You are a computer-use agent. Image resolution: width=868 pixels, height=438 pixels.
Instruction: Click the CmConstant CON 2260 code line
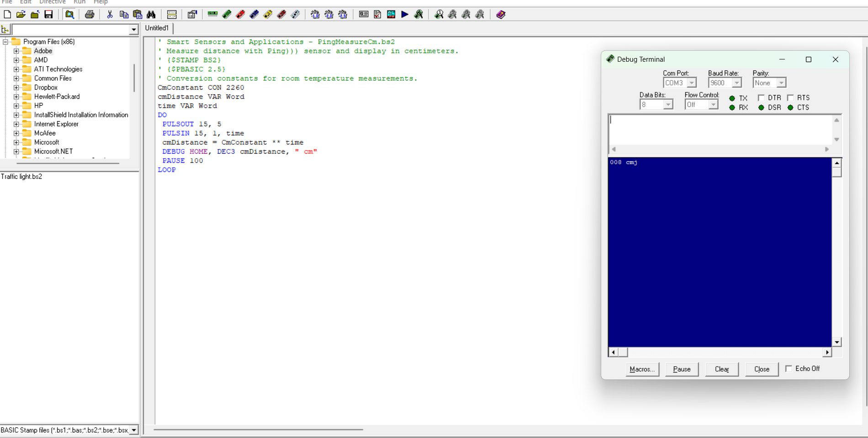click(201, 87)
